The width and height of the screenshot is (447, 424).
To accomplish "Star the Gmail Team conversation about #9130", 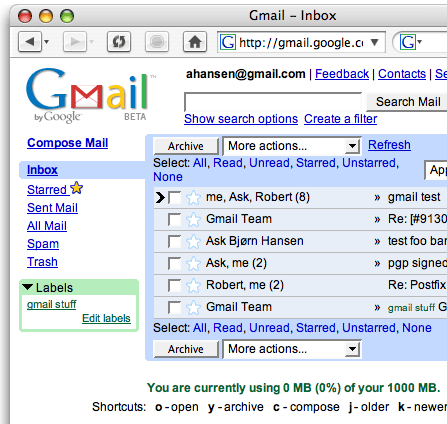I will point(193,220).
